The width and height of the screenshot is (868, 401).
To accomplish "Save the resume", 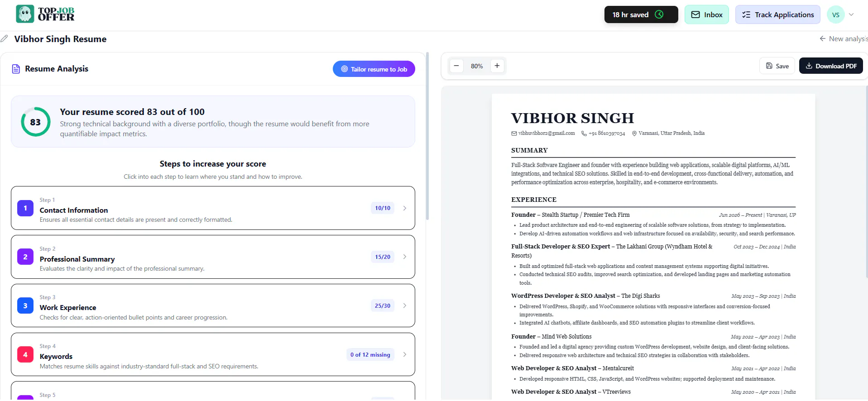I will click(777, 66).
